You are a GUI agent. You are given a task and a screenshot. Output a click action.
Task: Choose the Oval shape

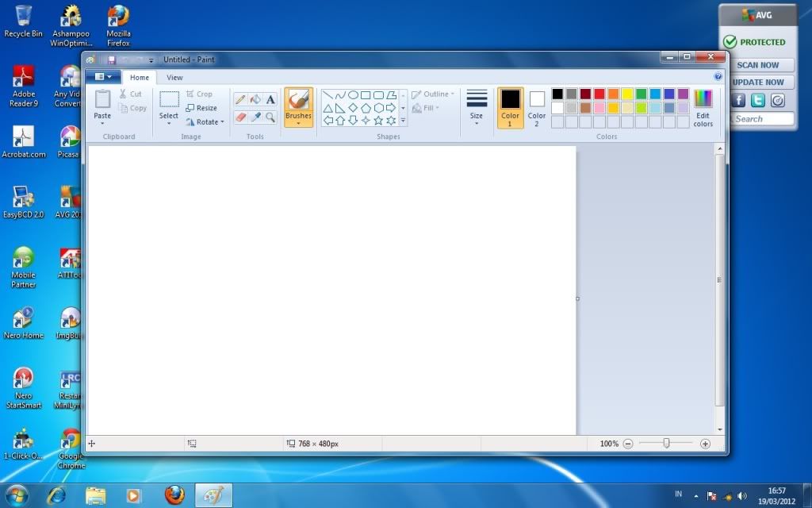[353, 95]
